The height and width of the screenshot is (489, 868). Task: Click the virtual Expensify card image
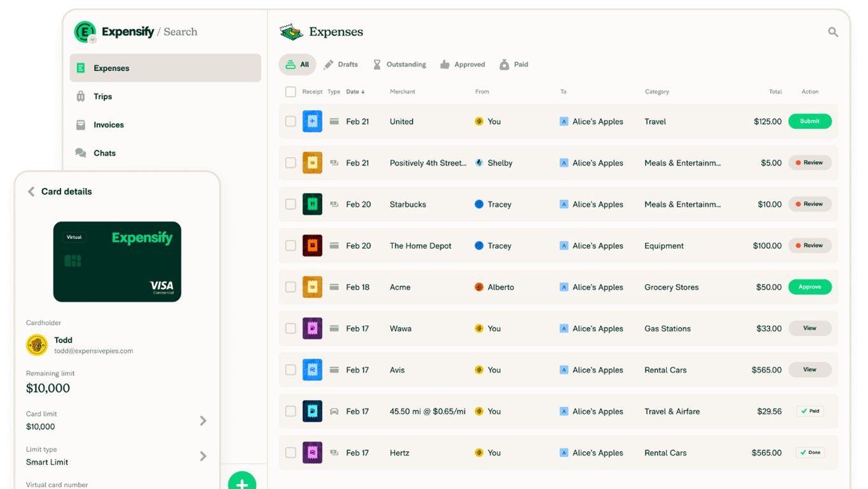click(117, 262)
